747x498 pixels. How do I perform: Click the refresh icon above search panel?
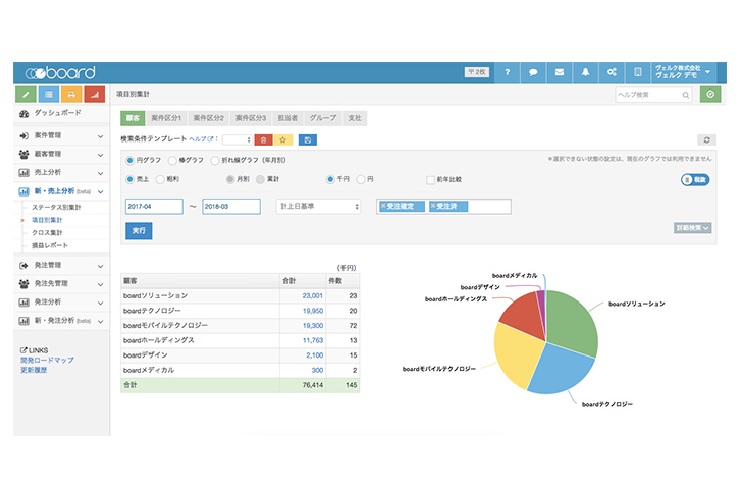click(708, 140)
